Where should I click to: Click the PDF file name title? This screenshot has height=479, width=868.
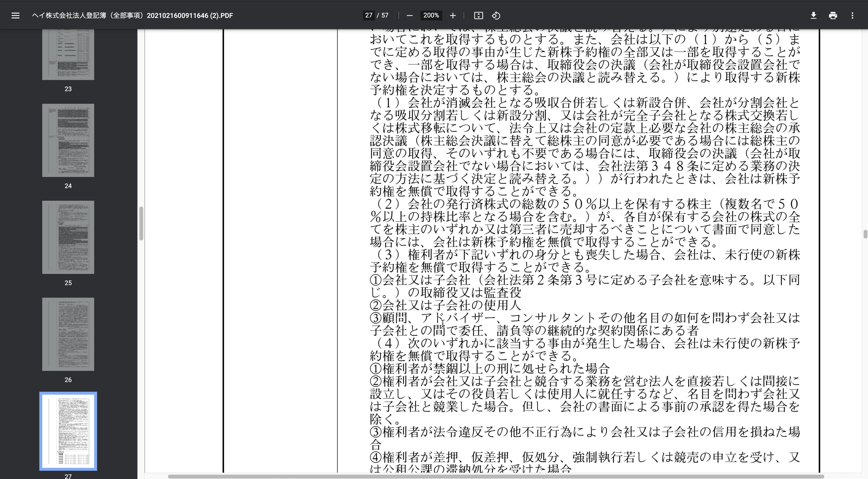click(133, 16)
